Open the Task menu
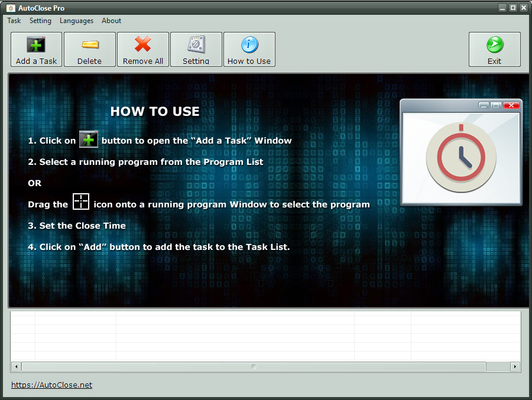 (14, 21)
